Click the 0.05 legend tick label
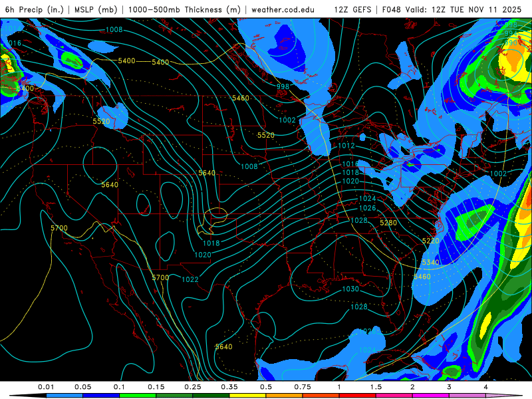The height and width of the screenshot is (399, 532). (x=82, y=387)
